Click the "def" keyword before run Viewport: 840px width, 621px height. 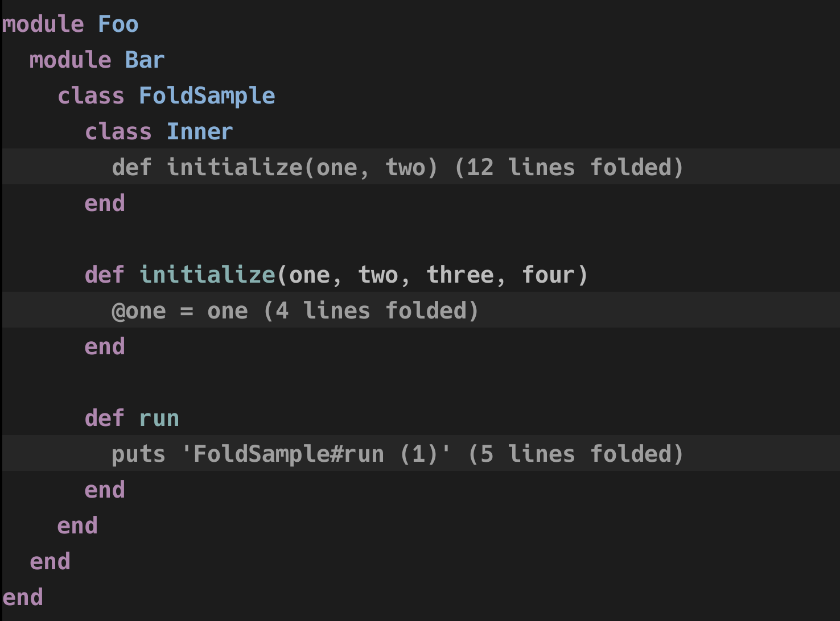click(x=104, y=419)
